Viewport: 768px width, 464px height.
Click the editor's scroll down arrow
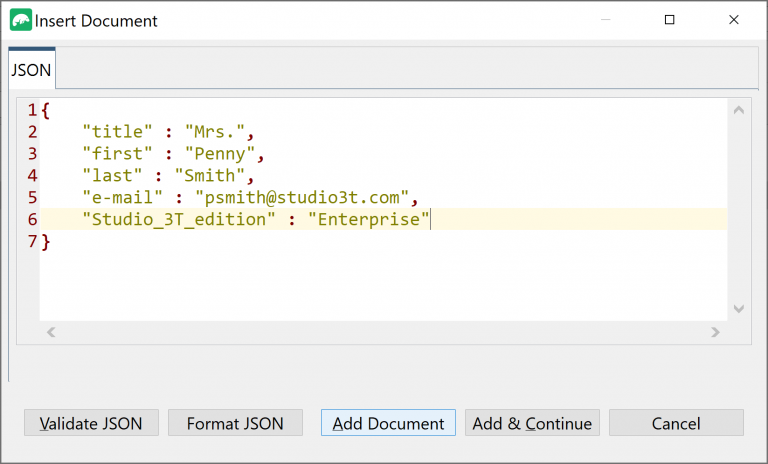point(739,310)
